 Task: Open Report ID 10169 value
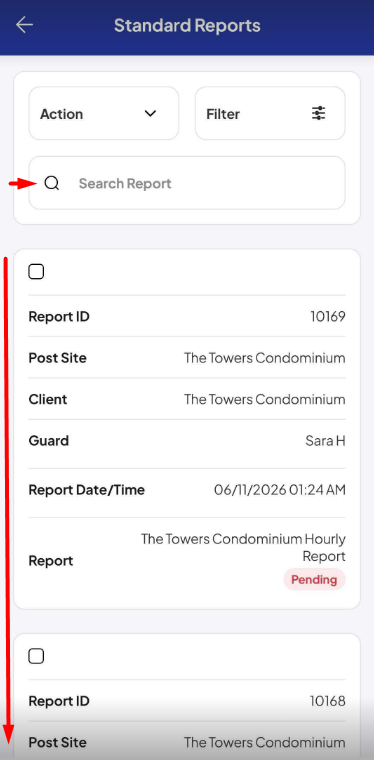[328, 317]
